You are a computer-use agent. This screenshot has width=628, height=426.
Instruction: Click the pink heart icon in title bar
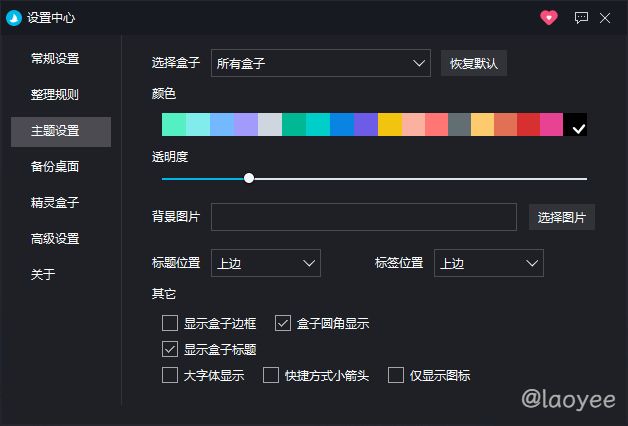click(x=548, y=17)
